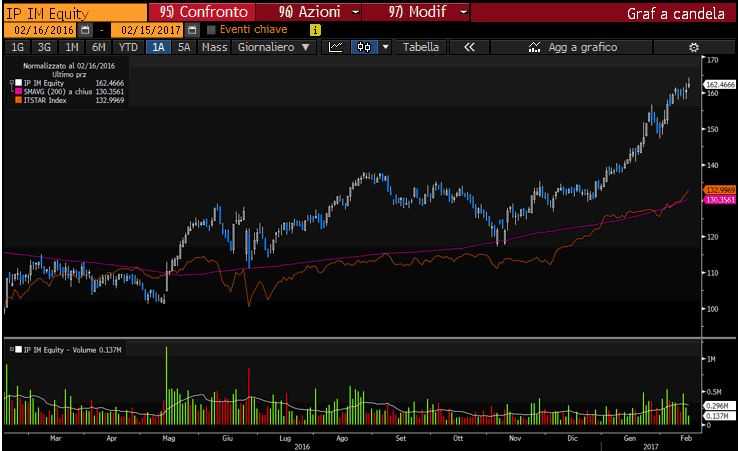
Task: Click the IP IM Equity security field
Action: (76, 13)
